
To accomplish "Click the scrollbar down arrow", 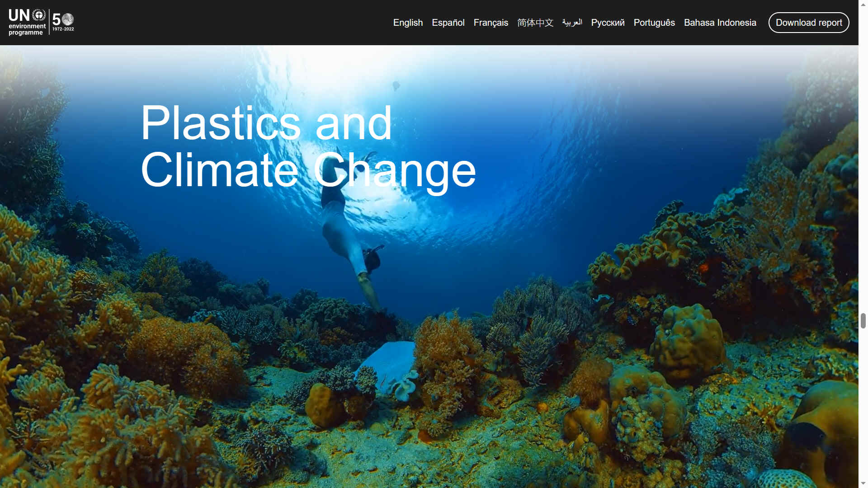I will 863,483.
